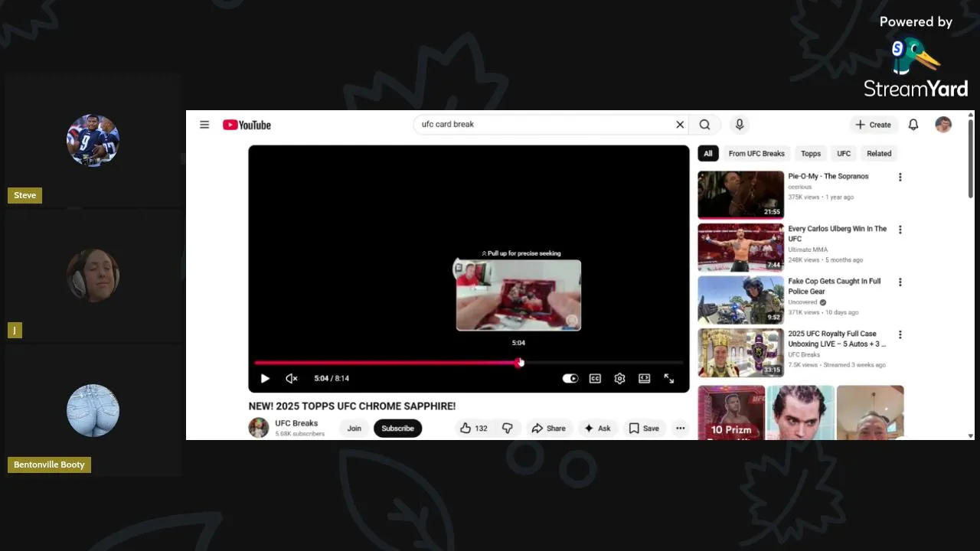
Task: Select the Related filter chip
Action: tap(879, 154)
